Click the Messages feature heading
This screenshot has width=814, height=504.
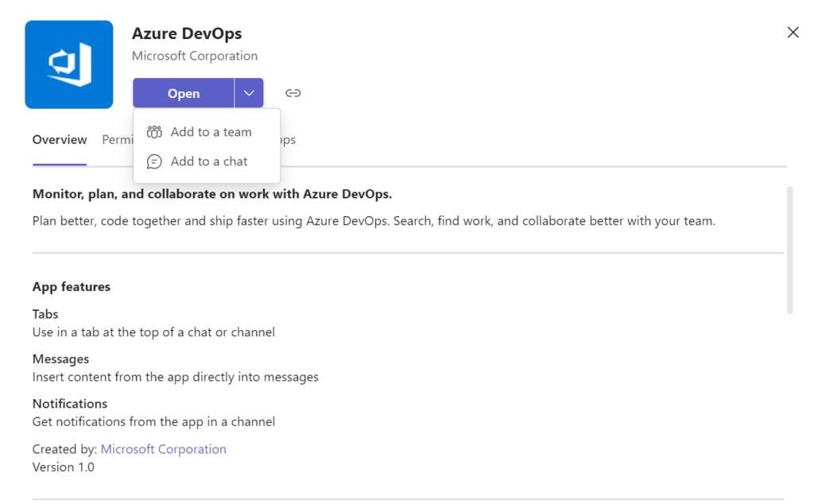pyautogui.click(x=60, y=359)
